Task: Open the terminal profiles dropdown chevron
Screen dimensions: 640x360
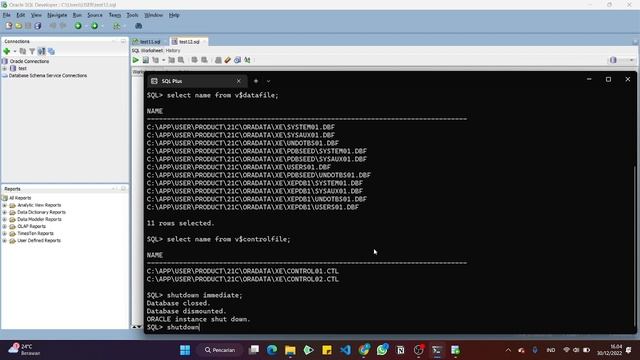Action: tap(268, 81)
